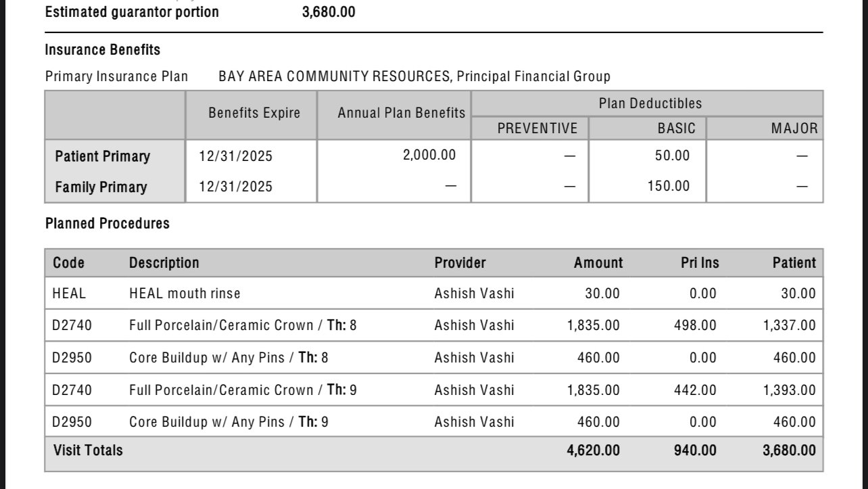
Task: Click the Pri Ins column header
Action: [700, 262]
